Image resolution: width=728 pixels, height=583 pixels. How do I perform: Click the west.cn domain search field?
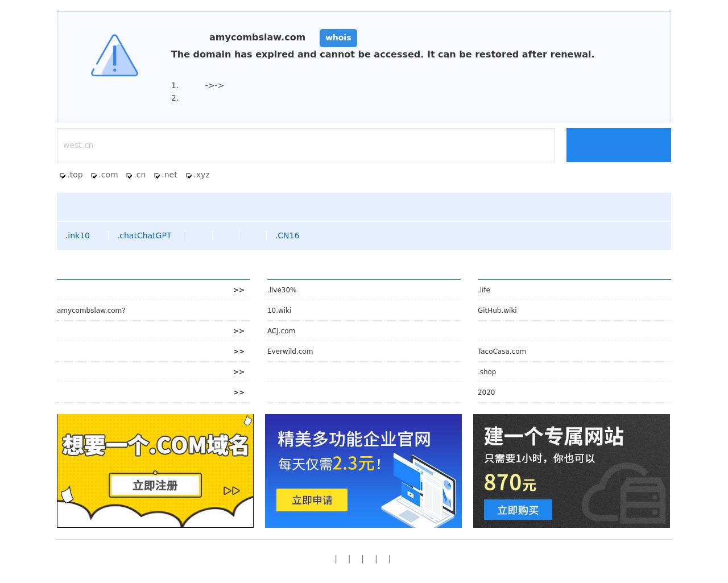pyautogui.click(x=305, y=146)
